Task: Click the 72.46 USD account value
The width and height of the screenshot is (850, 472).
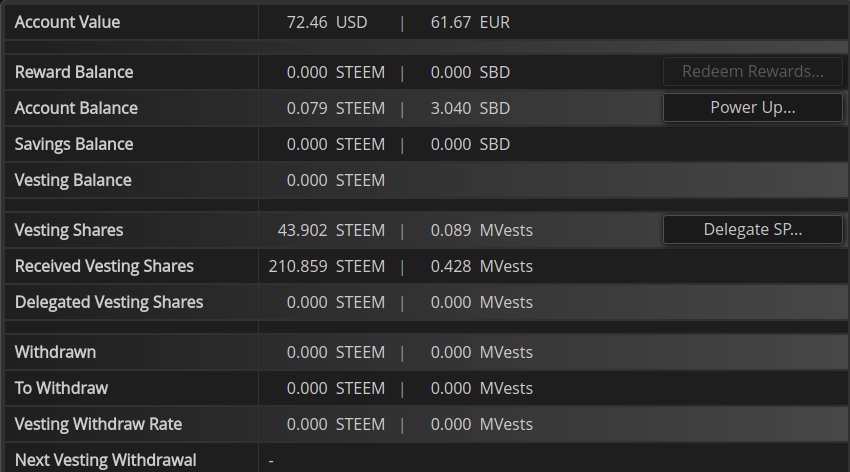Action: pyautogui.click(x=326, y=22)
